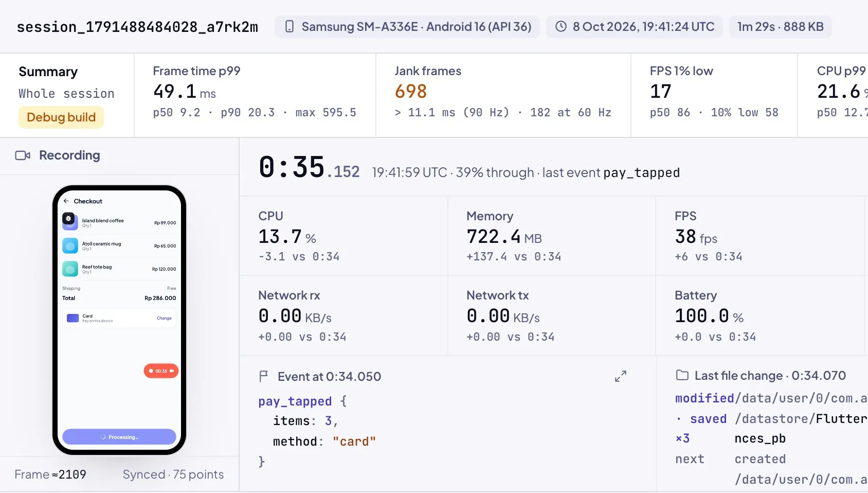Click the flag icon beside Event at 0:34.050
Image resolution: width=868 pixels, height=493 pixels.
point(264,377)
